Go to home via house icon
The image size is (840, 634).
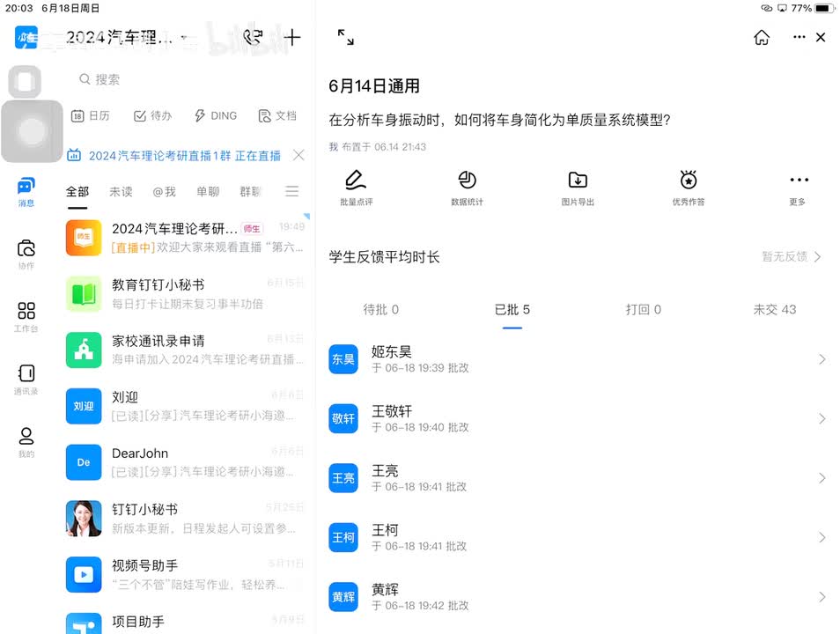762,37
